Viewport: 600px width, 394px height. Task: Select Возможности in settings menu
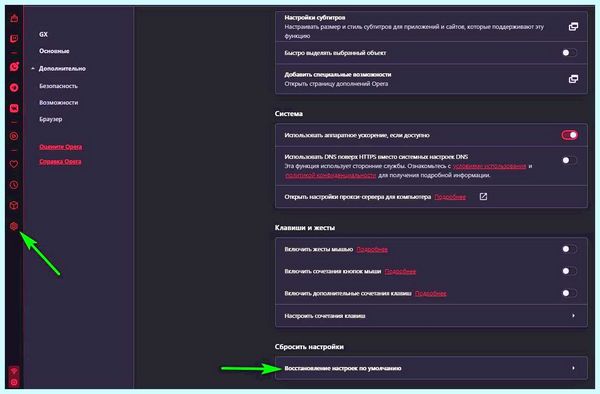click(x=59, y=103)
